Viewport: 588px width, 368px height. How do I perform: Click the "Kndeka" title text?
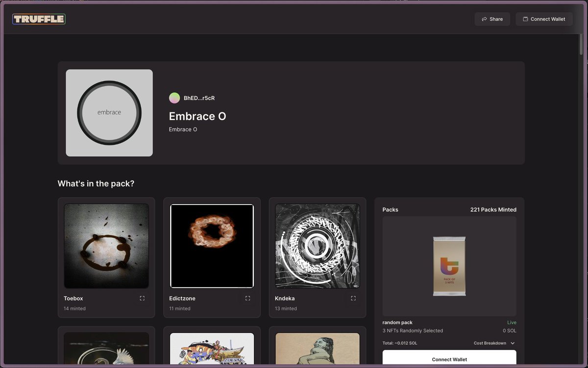[285, 298]
